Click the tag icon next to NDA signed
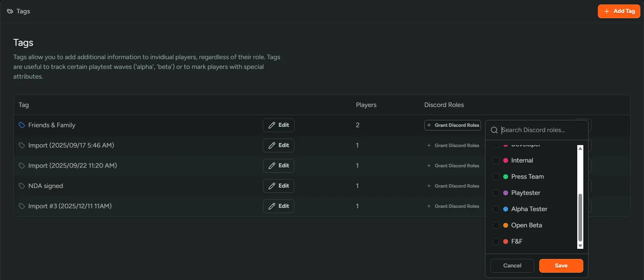The image size is (644, 280). coord(22,186)
